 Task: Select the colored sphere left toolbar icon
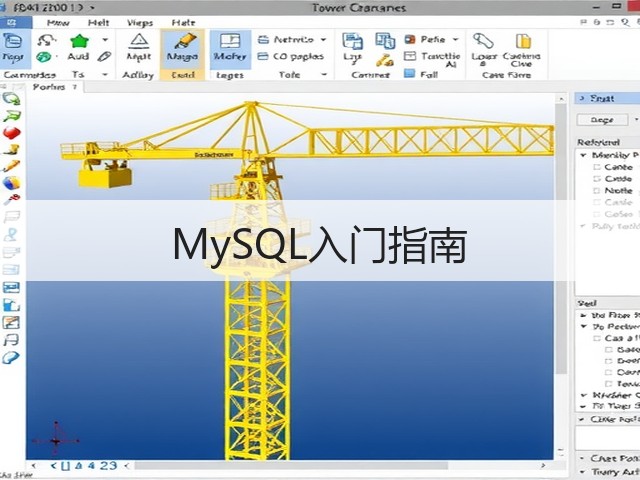tap(11, 183)
